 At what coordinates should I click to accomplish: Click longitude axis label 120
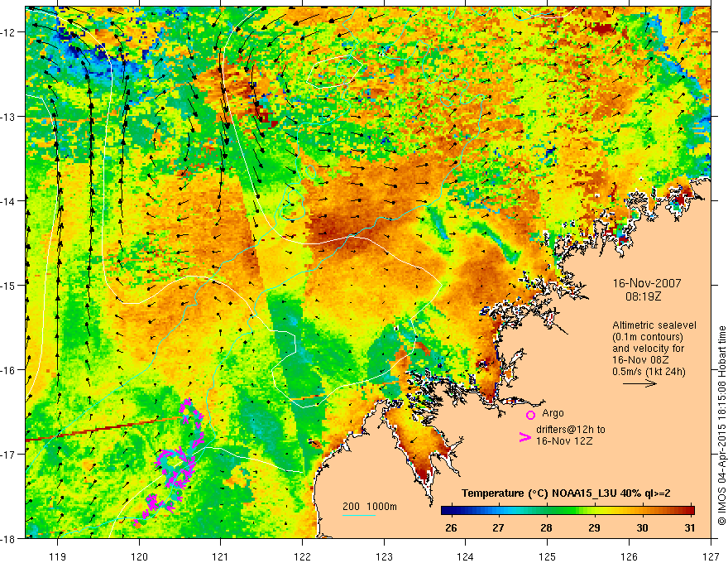tap(139, 556)
